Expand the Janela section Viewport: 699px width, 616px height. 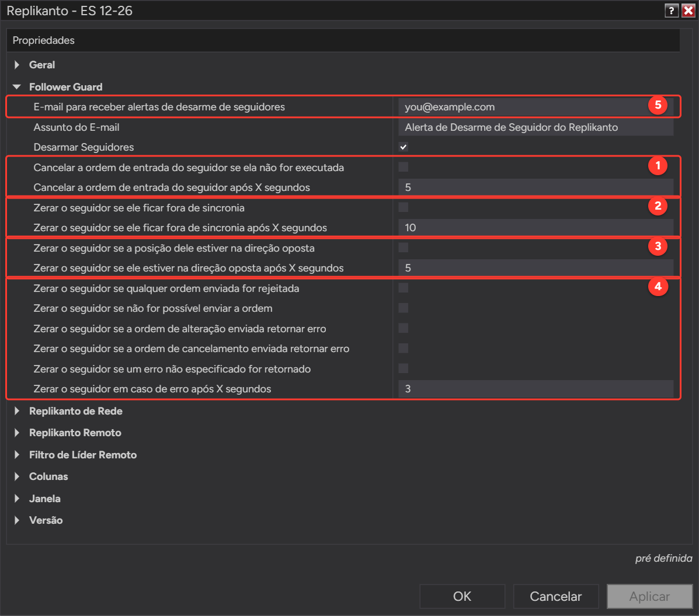(x=17, y=498)
